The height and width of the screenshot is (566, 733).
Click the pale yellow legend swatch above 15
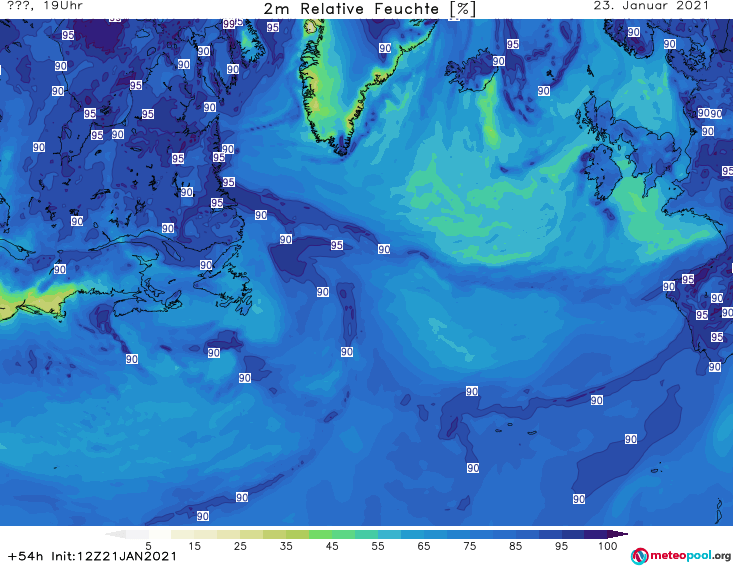click(183, 534)
